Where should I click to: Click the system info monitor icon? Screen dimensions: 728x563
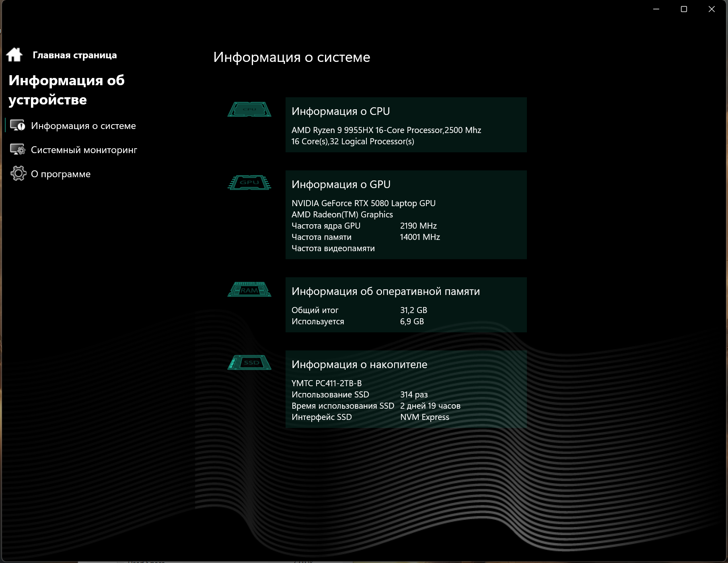[x=18, y=125]
